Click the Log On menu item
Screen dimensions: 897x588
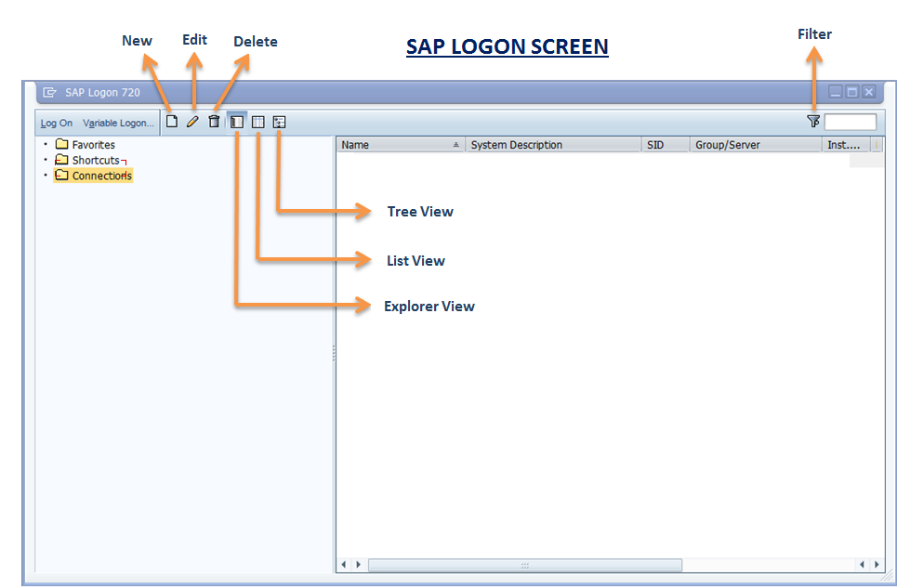tap(56, 122)
